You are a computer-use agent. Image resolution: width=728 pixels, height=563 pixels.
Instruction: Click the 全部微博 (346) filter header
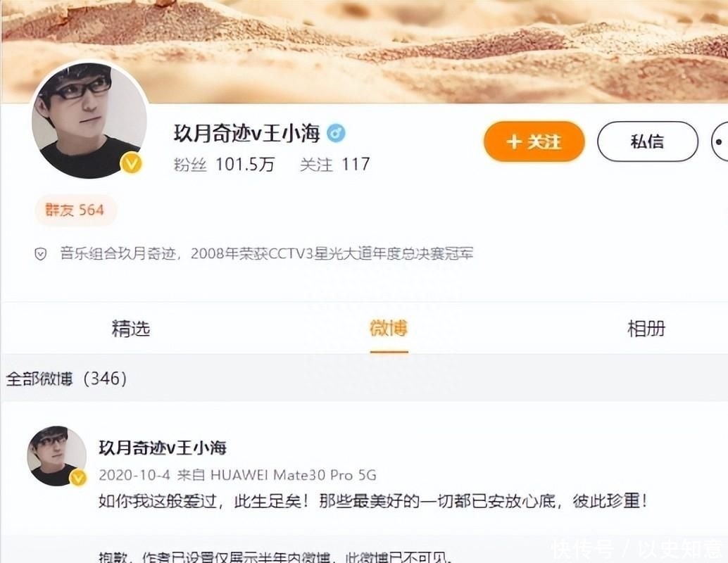[x=66, y=379]
